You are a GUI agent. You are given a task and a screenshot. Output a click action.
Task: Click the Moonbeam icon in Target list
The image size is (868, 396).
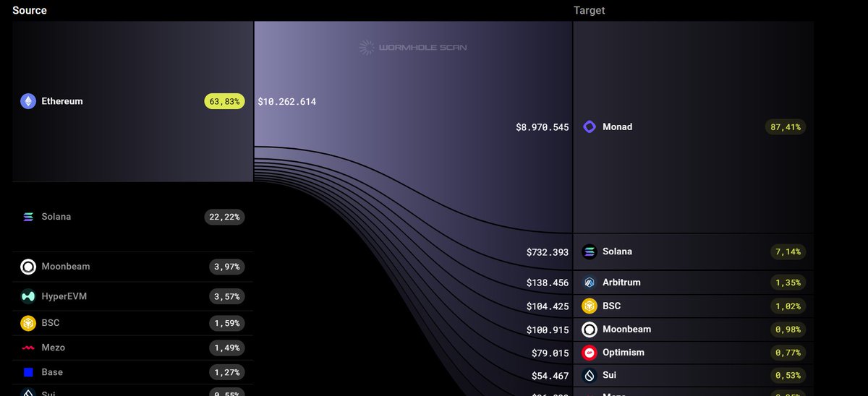point(590,330)
